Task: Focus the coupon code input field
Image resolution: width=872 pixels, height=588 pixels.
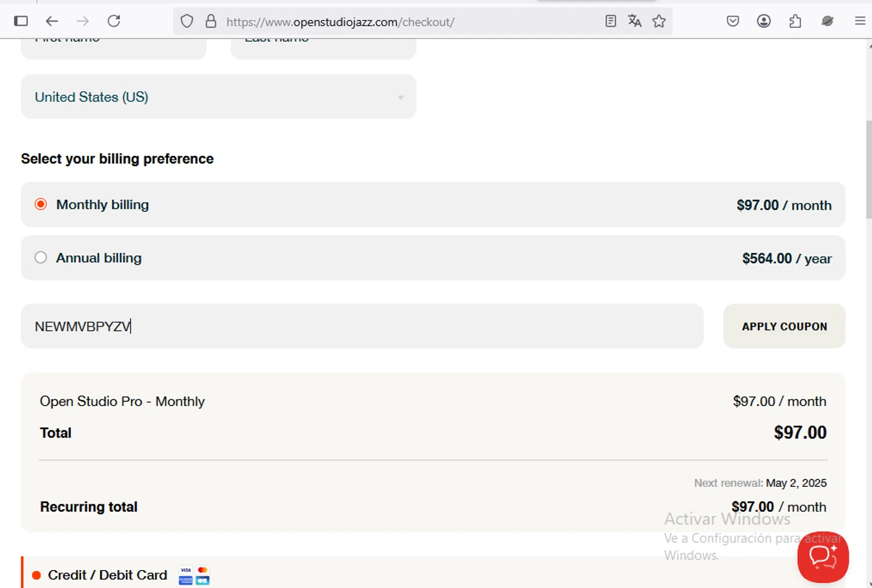Action: click(362, 326)
